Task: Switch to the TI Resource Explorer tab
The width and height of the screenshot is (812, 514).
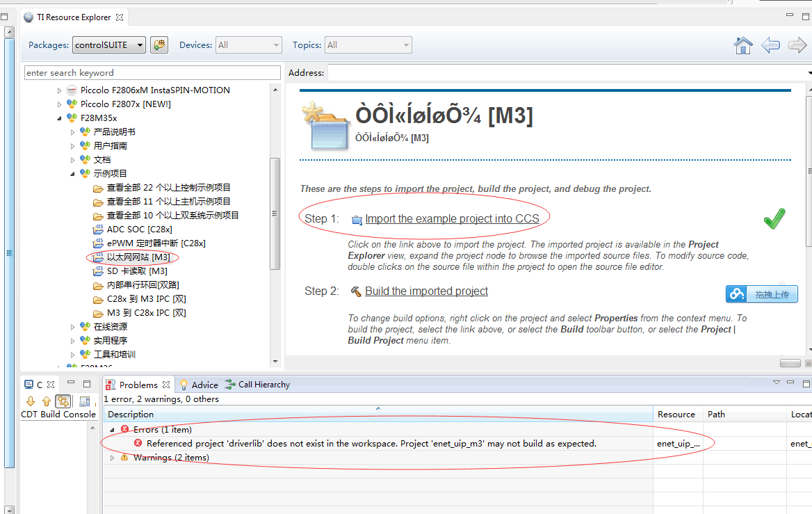Action: [74, 17]
